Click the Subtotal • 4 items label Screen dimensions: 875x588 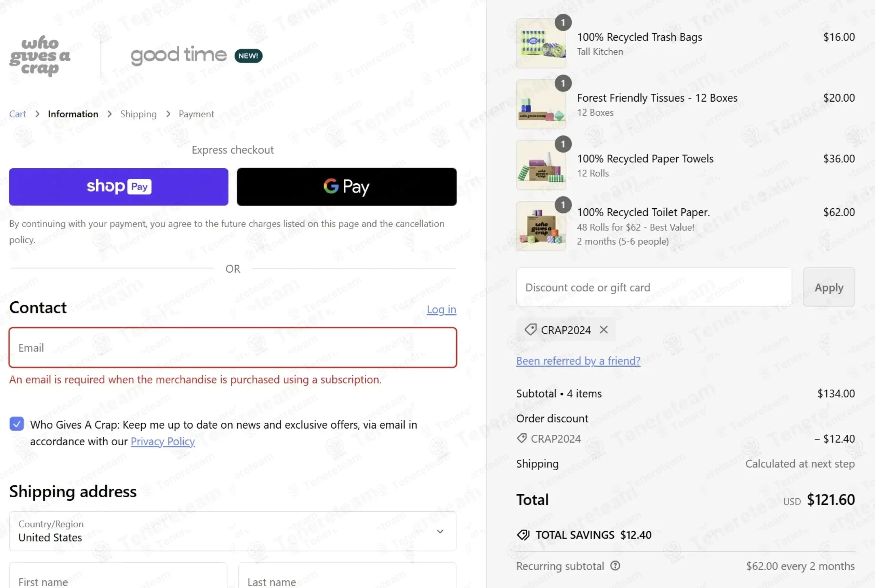tap(559, 393)
